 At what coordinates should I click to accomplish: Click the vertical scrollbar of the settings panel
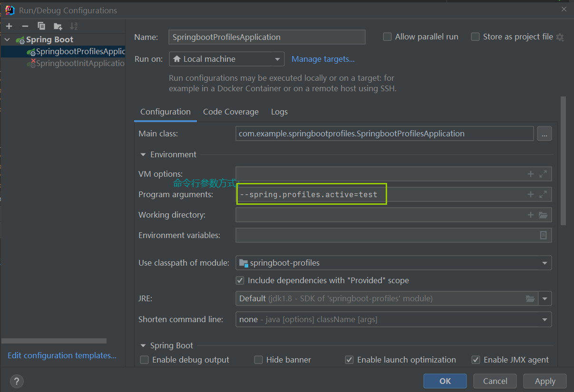click(564, 161)
